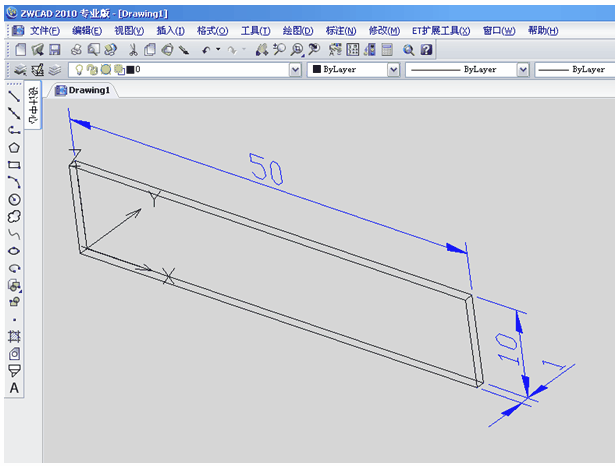Select the Revision Cloud tool

[x=14, y=216]
